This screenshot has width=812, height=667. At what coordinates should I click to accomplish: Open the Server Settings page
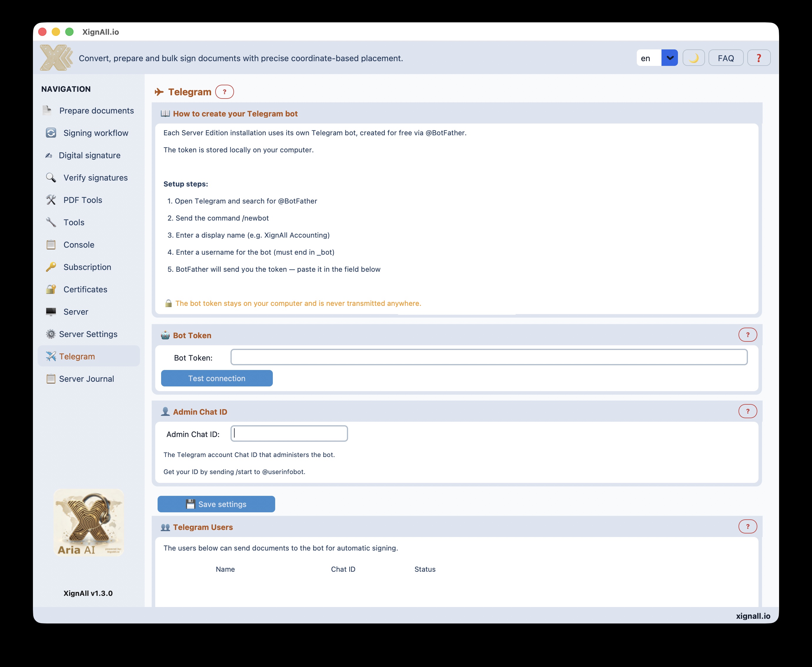point(89,334)
